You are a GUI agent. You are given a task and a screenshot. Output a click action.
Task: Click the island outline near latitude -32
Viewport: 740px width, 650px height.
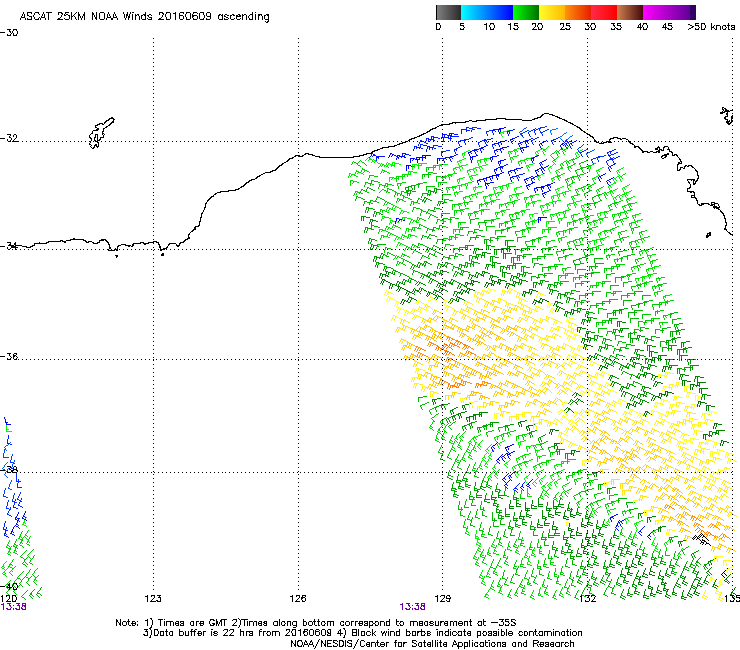[101, 133]
